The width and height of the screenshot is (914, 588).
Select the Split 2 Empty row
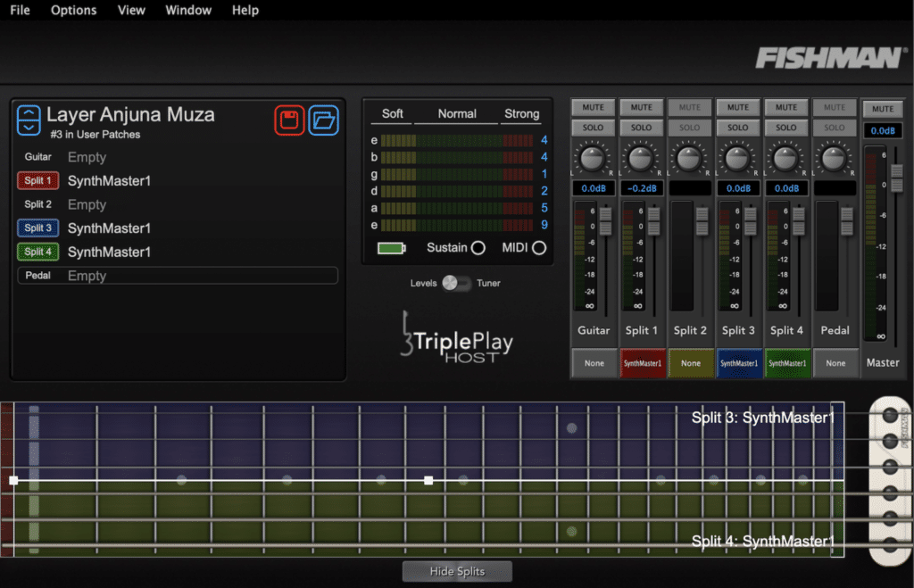click(x=178, y=204)
